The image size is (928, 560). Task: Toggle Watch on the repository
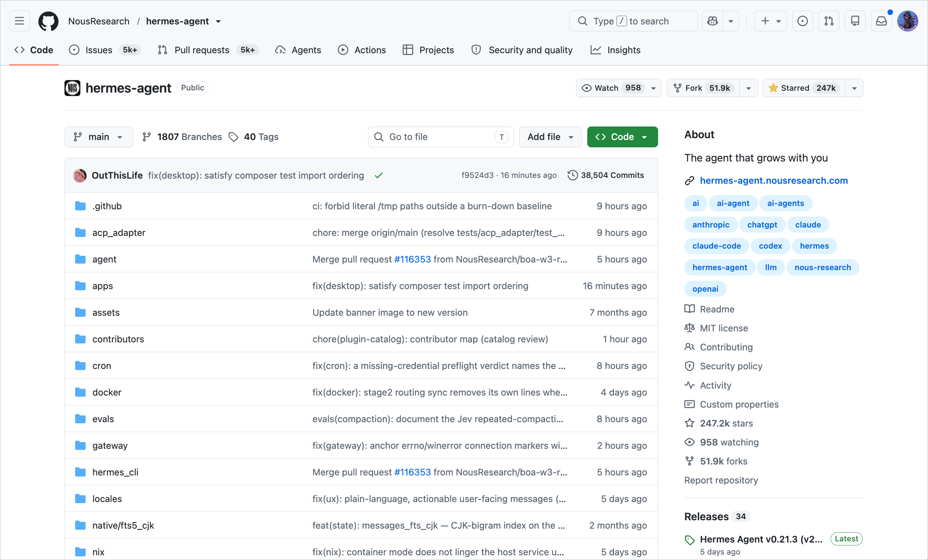618,88
